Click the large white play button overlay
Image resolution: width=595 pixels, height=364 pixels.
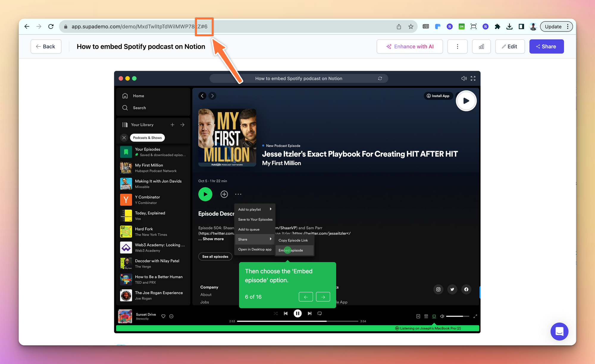[x=466, y=101]
